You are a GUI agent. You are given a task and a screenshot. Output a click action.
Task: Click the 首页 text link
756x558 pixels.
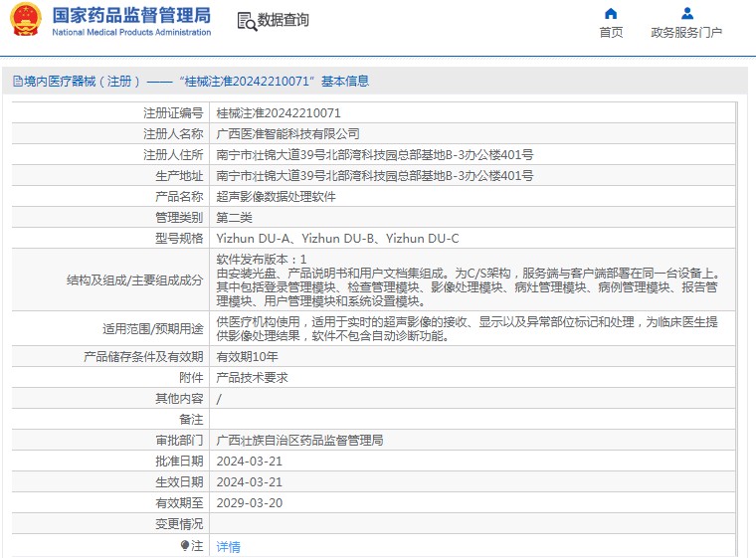click(611, 32)
